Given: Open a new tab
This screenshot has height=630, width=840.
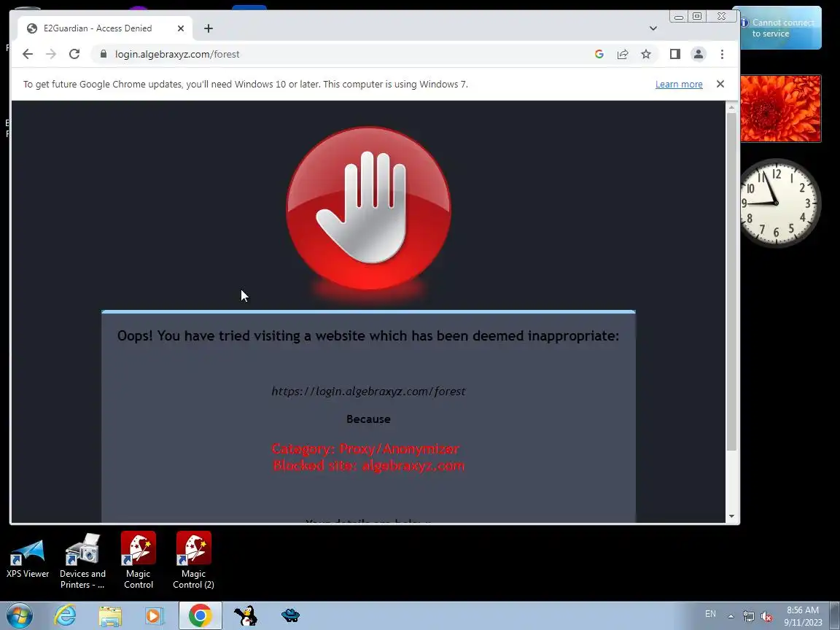Looking at the screenshot, I should (209, 28).
